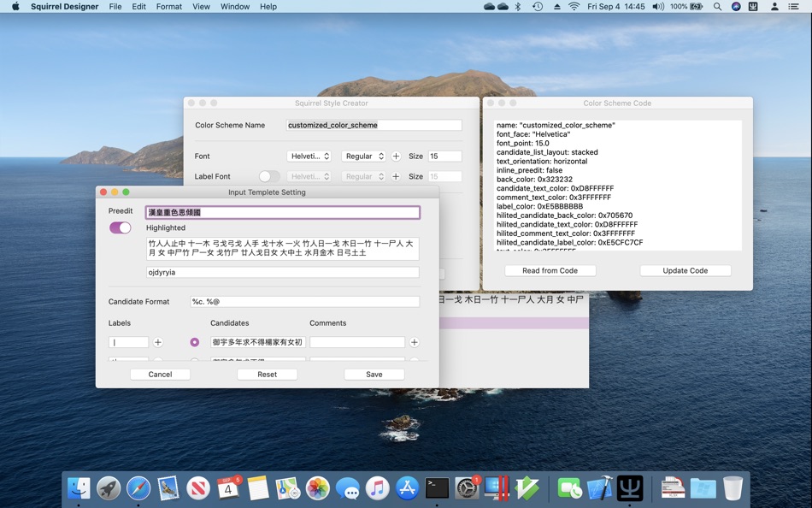Open FaceTime icon in Dock

(x=569, y=487)
